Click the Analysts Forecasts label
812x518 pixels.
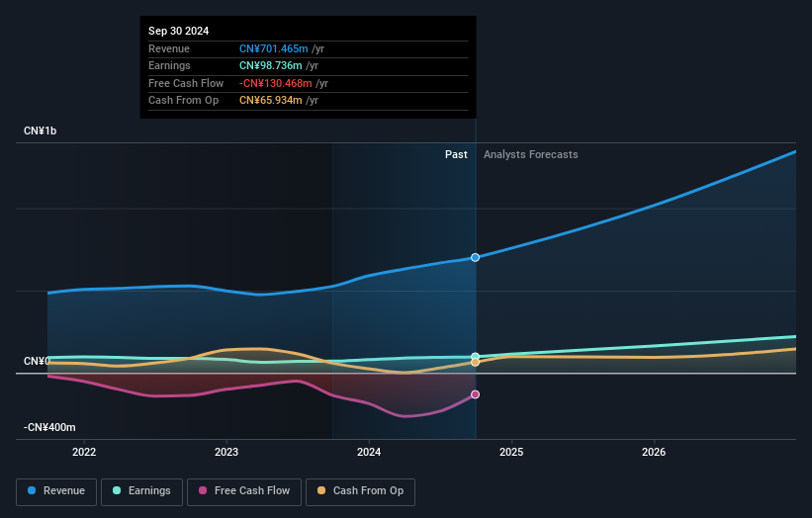point(531,154)
